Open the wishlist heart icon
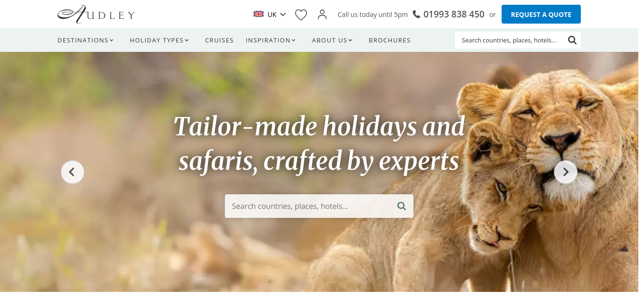Image resolution: width=644 pixels, height=307 pixels. 301,15
